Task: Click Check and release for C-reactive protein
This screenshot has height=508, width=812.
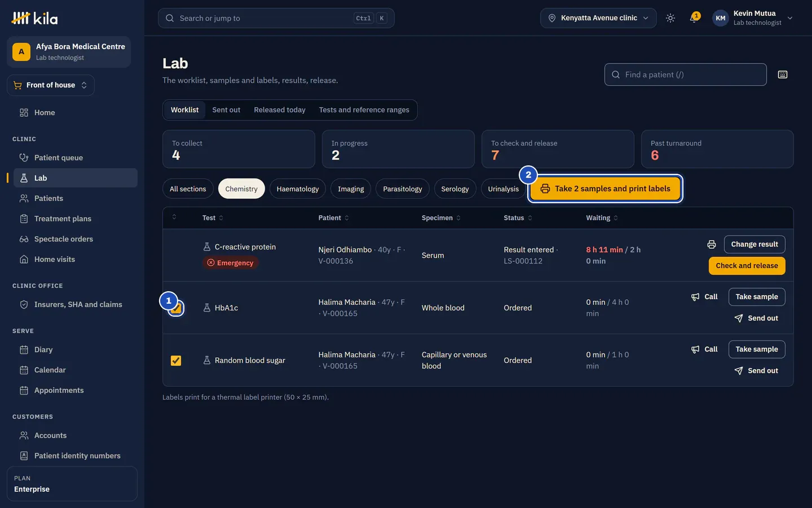Action: point(747,266)
